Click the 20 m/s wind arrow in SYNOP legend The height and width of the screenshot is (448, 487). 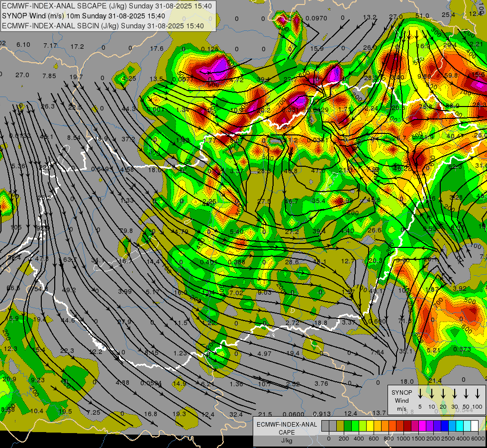point(443,394)
